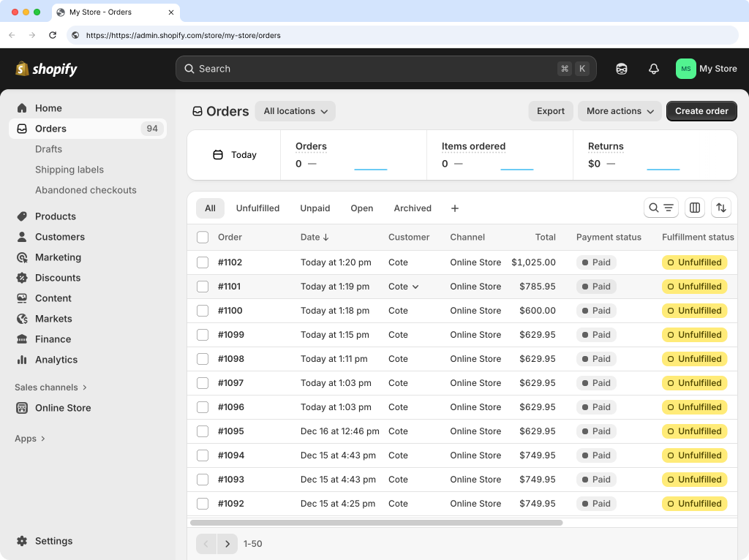Switch to the Unfulfilled tab
This screenshot has height=560, width=749.
[257, 208]
